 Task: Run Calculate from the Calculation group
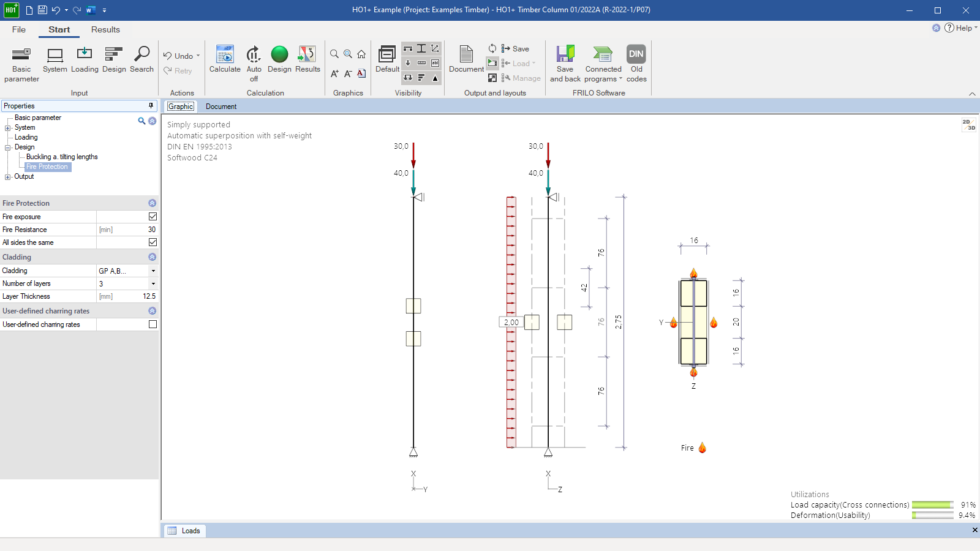click(225, 60)
